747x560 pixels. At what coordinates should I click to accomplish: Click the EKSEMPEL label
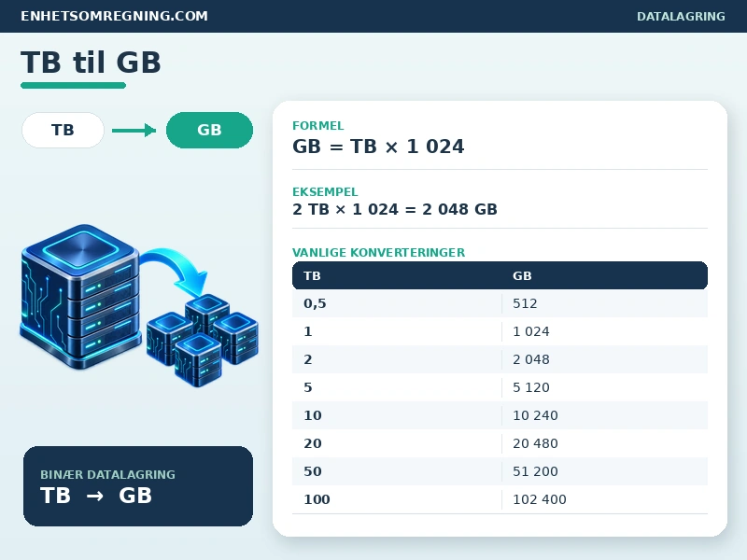coord(325,192)
